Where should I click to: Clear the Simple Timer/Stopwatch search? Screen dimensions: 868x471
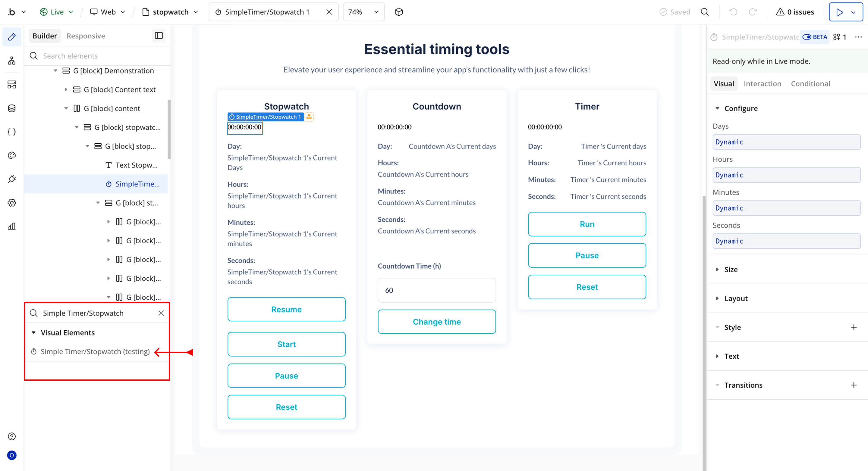click(x=161, y=313)
